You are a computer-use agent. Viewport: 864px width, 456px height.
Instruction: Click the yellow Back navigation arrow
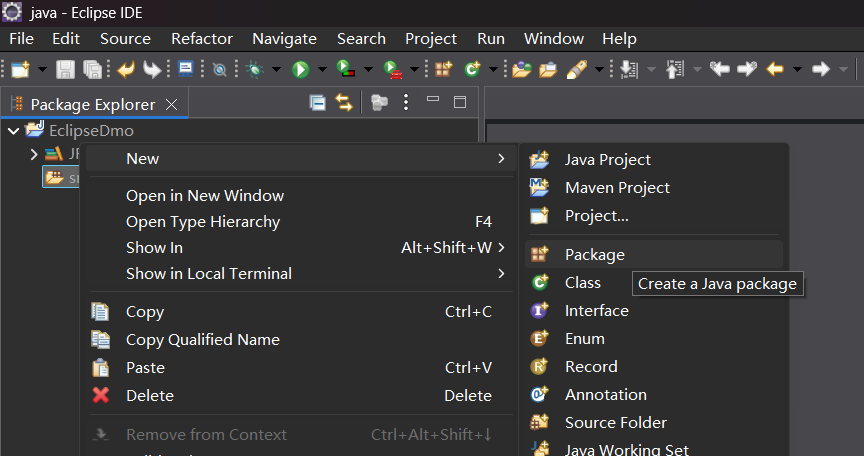[x=775, y=69]
